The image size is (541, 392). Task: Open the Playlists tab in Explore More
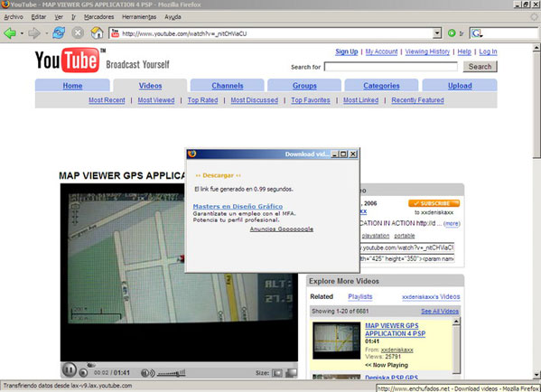[x=359, y=297]
